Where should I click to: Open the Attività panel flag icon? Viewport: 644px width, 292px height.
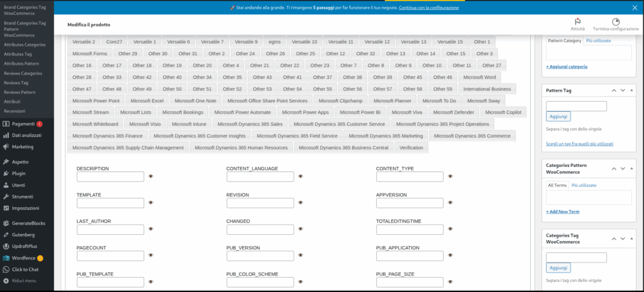(578, 21)
